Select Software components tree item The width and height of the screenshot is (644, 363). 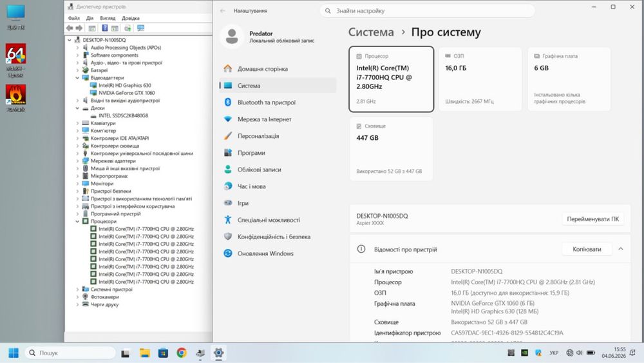[x=114, y=55]
